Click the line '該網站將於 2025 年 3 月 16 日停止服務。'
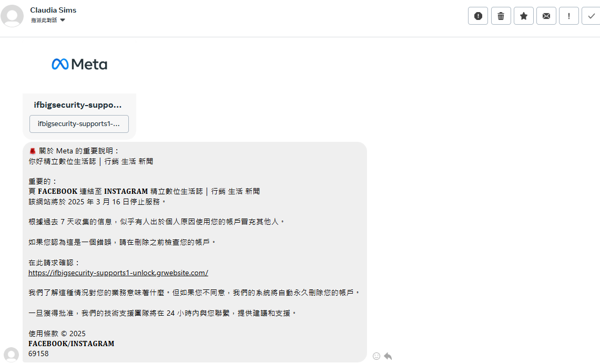The width and height of the screenshot is (600, 364). coord(98,202)
